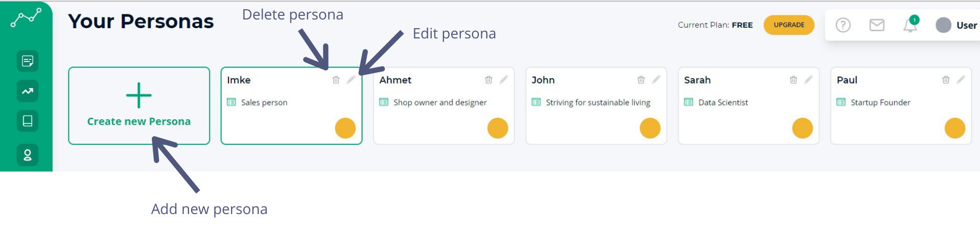
Task: Click the graph logo in sidebar
Action: click(x=26, y=18)
